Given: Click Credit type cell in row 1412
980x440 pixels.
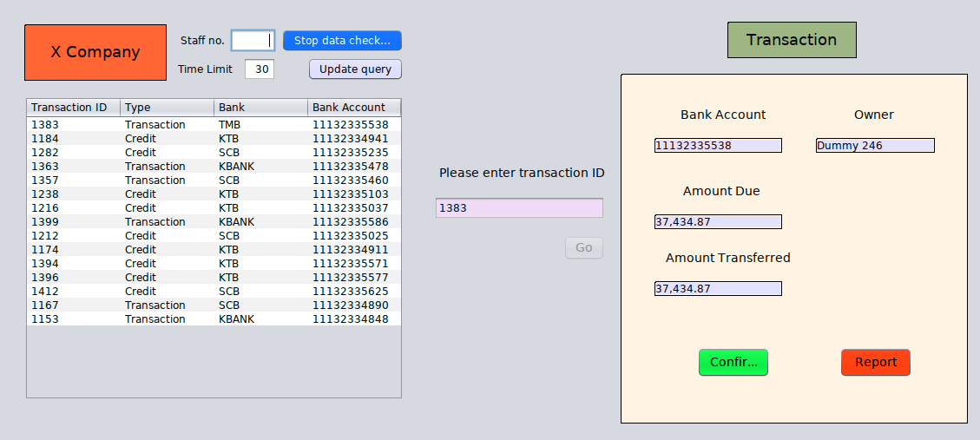Looking at the screenshot, I should click(167, 292).
